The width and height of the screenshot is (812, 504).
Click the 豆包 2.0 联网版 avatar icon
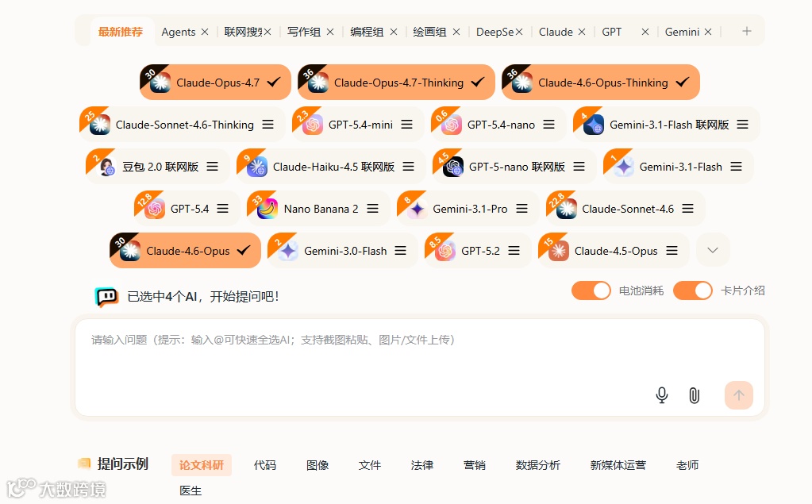click(x=106, y=167)
